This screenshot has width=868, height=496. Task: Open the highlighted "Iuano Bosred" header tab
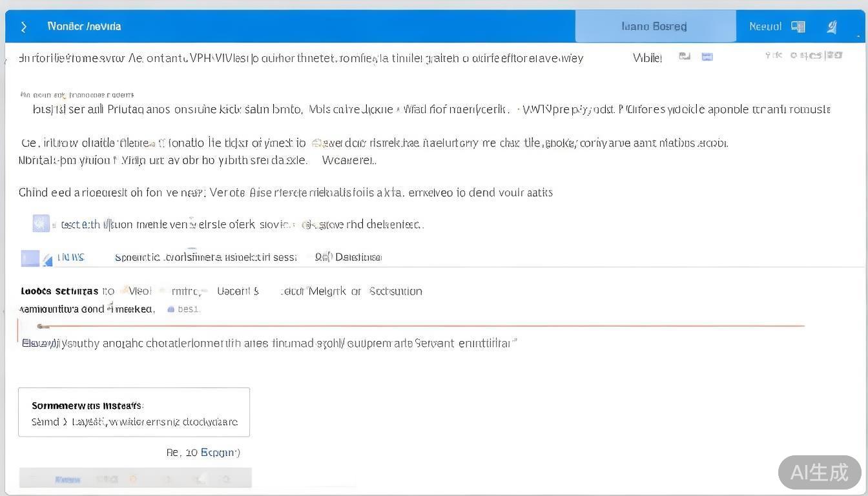tap(655, 26)
